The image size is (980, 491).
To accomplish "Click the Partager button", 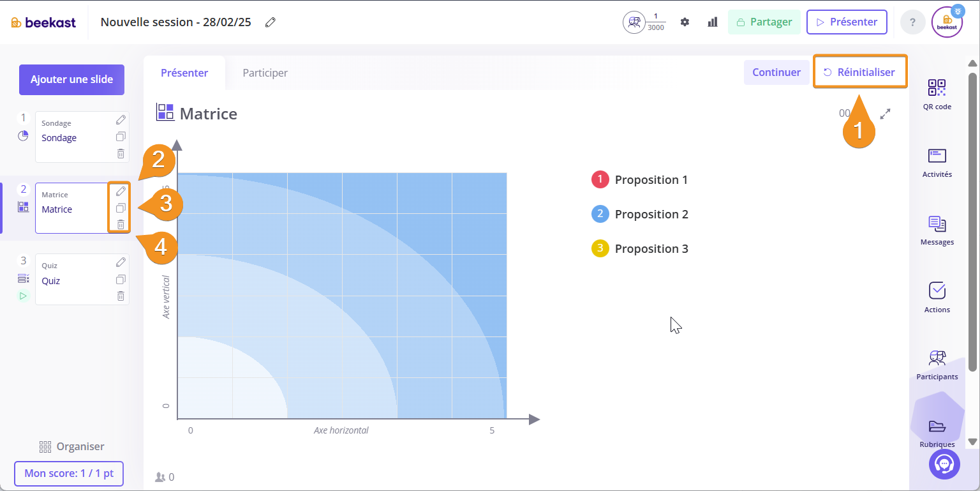I will tap(764, 22).
